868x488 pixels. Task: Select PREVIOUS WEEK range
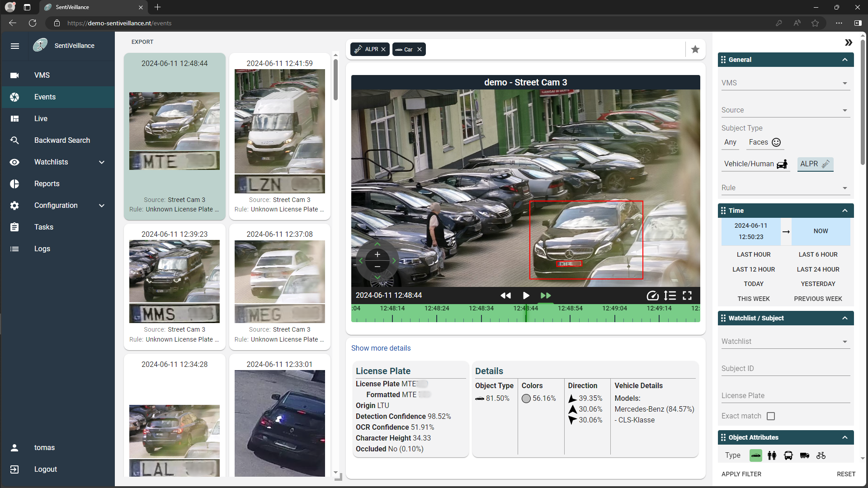(x=818, y=299)
